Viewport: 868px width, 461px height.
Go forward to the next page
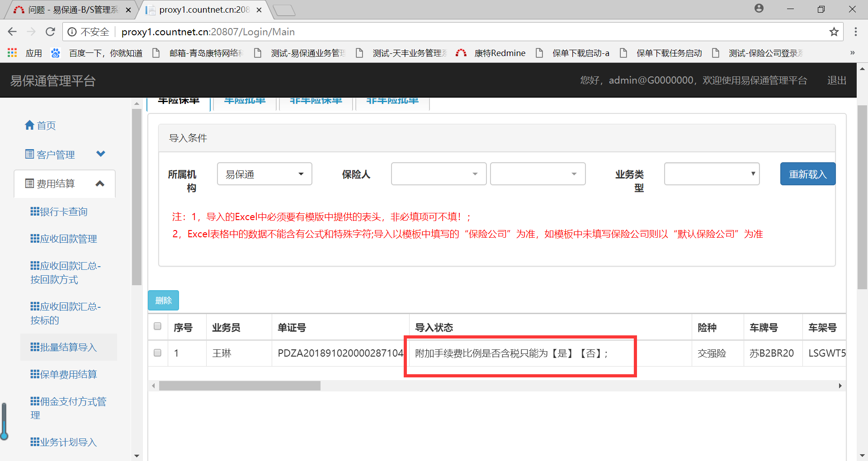(x=31, y=32)
